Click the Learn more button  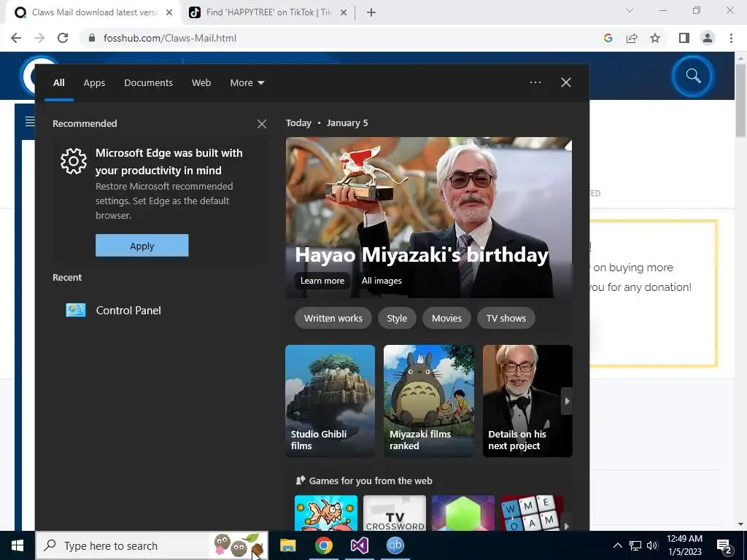coord(322,281)
